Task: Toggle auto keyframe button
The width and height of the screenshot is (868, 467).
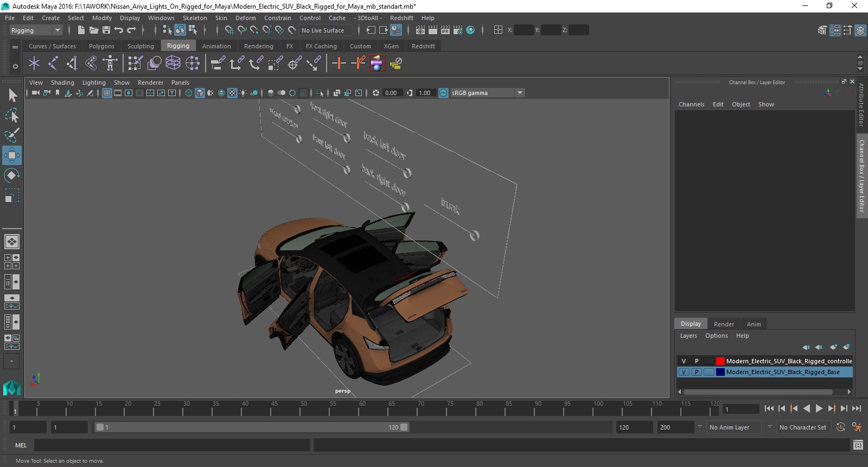Action: point(840,427)
